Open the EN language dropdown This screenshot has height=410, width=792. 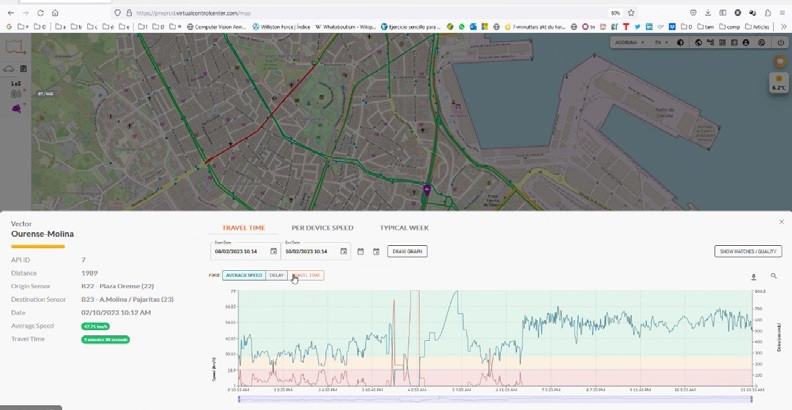[x=660, y=43]
